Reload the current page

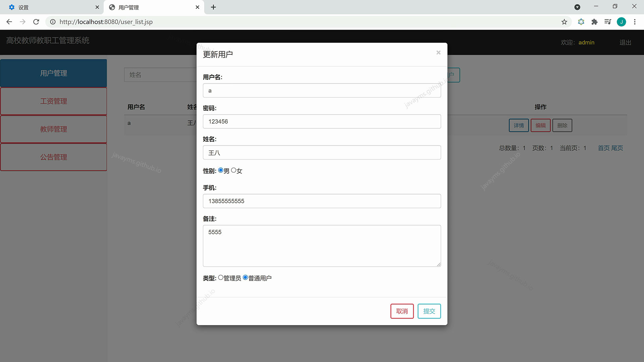[36, 22]
